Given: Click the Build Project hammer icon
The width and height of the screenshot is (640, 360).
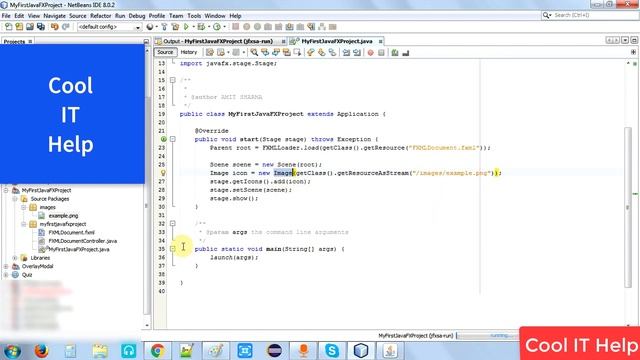Looking at the screenshot, I should pos(164,27).
